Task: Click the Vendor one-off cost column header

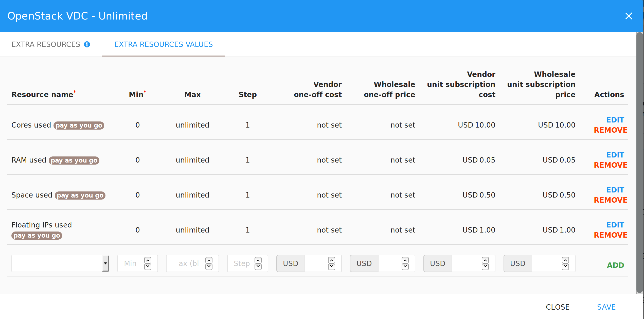Action: tap(318, 90)
